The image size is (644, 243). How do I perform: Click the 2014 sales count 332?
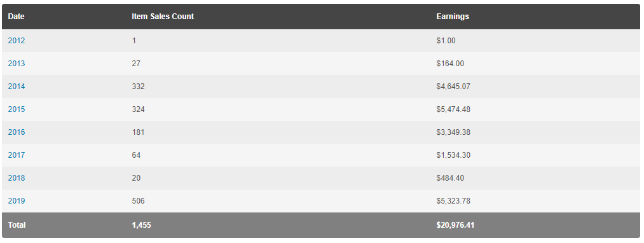coord(139,87)
